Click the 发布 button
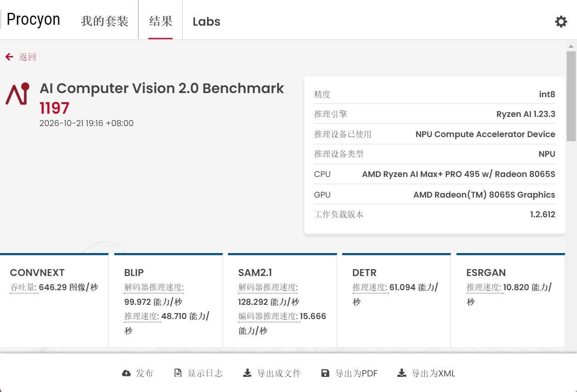The height and width of the screenshot is (392, 577). [138, 373]
